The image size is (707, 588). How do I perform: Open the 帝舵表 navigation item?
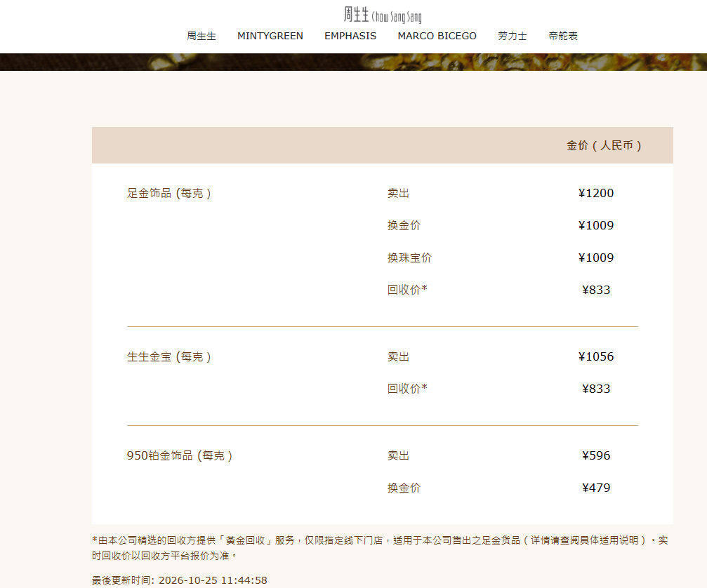pos(563,36)
